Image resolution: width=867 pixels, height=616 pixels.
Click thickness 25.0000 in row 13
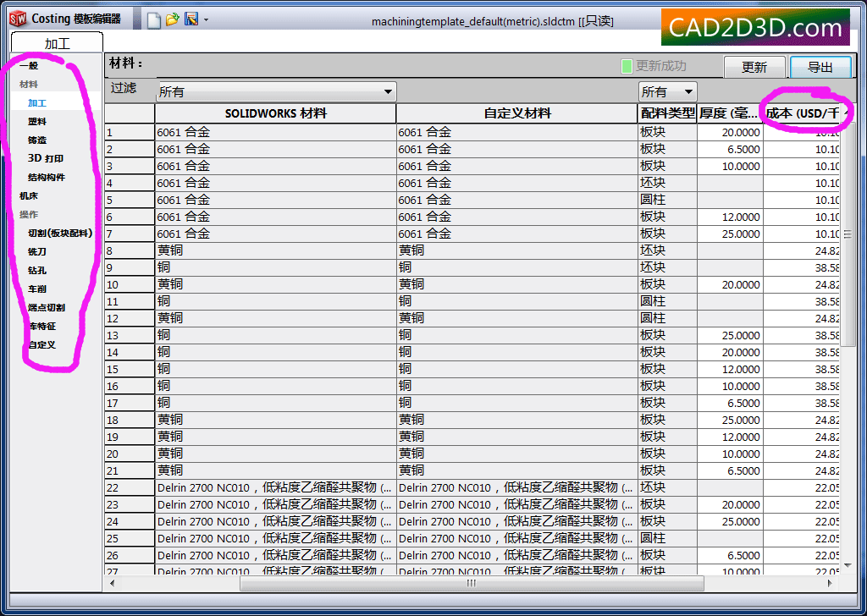pyautogui.click(x=730, y=335)
